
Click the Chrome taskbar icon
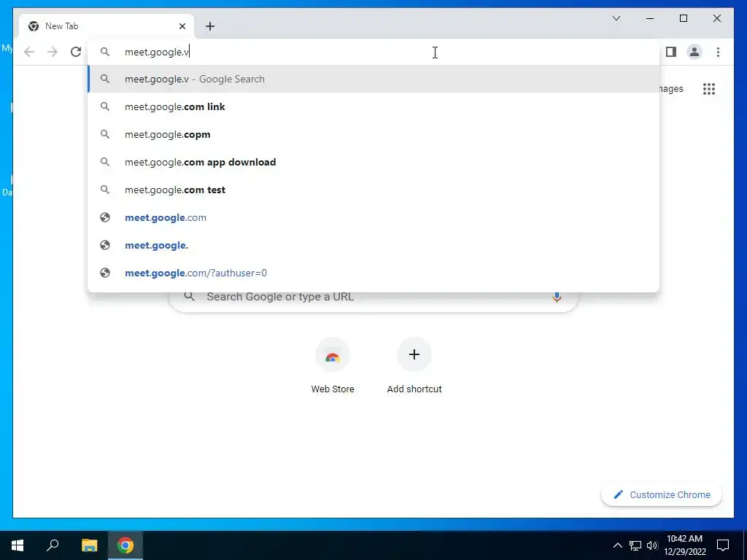pos(125,545)
